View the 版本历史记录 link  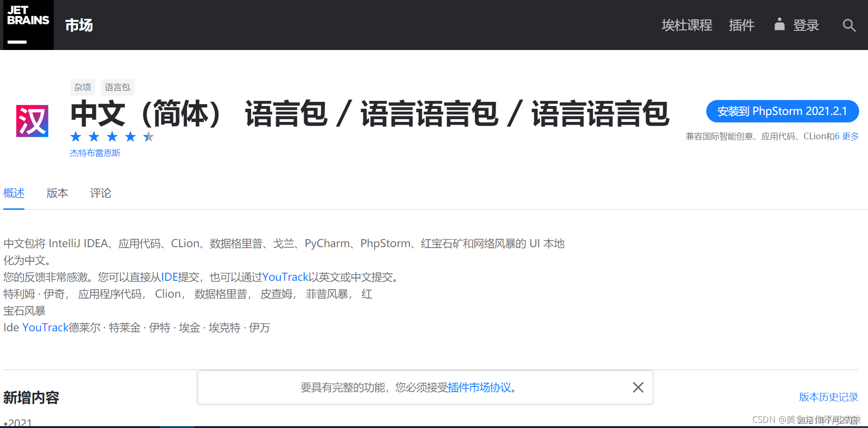point(828,397)
